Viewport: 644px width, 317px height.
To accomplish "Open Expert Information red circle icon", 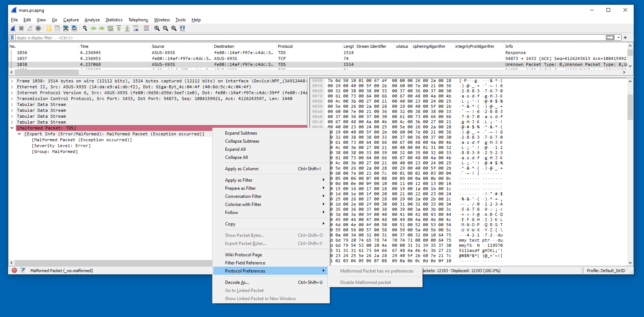I will click(14, 270).
